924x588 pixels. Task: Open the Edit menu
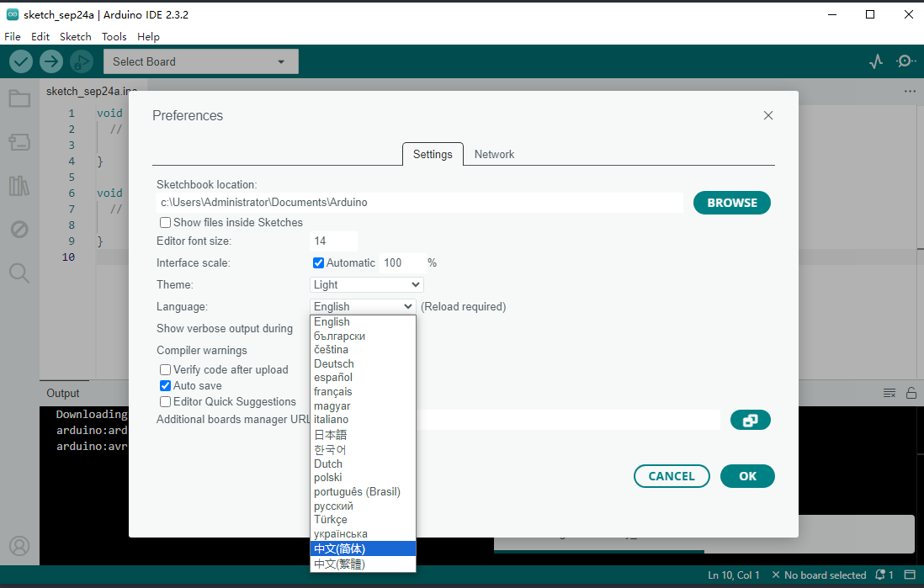point(40,36)
